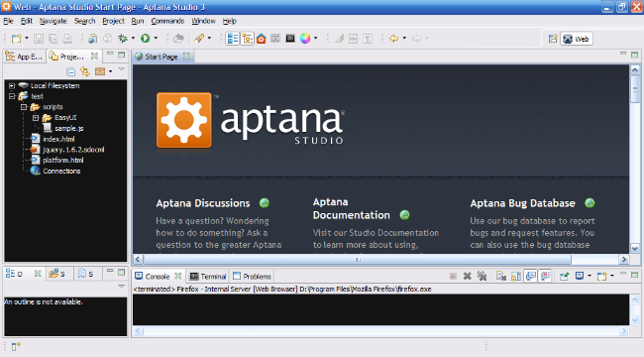Open the Debug dropdown arrow
The image size is (644, 357).
[133, 39]
